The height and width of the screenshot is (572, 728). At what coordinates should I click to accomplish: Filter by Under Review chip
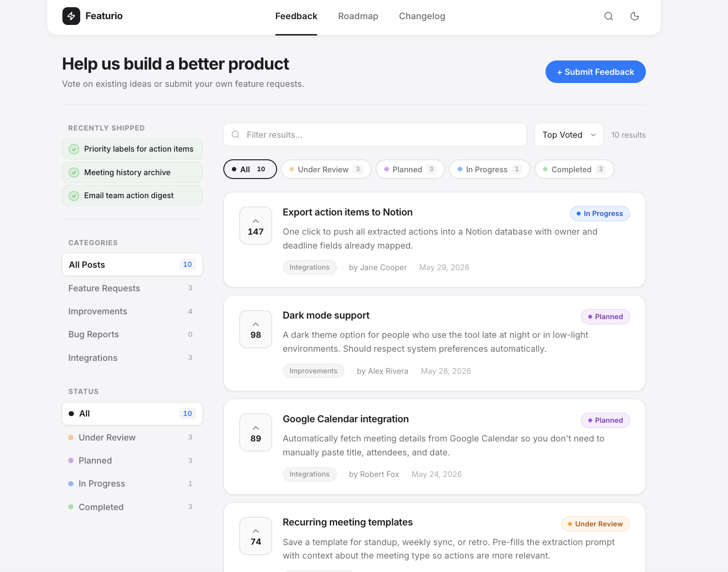tap(326, 169)
